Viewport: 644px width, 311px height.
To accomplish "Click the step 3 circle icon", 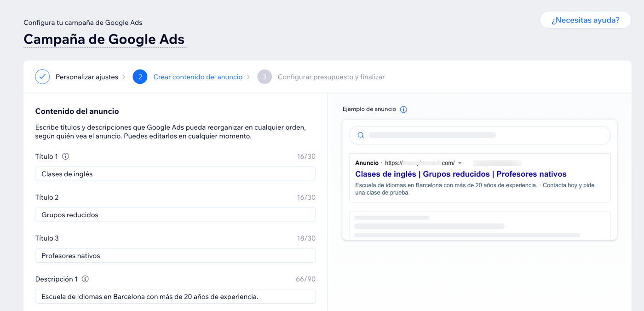I will 264,77.
